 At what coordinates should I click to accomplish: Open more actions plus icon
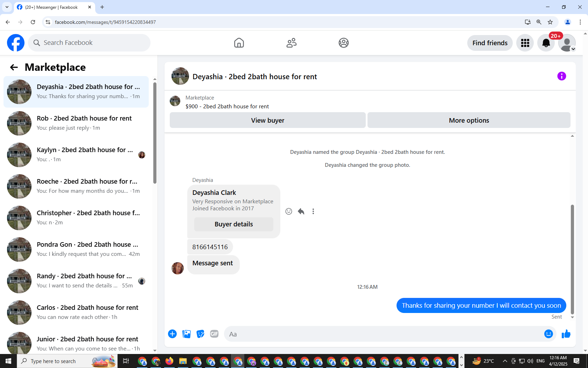(172, 334)
